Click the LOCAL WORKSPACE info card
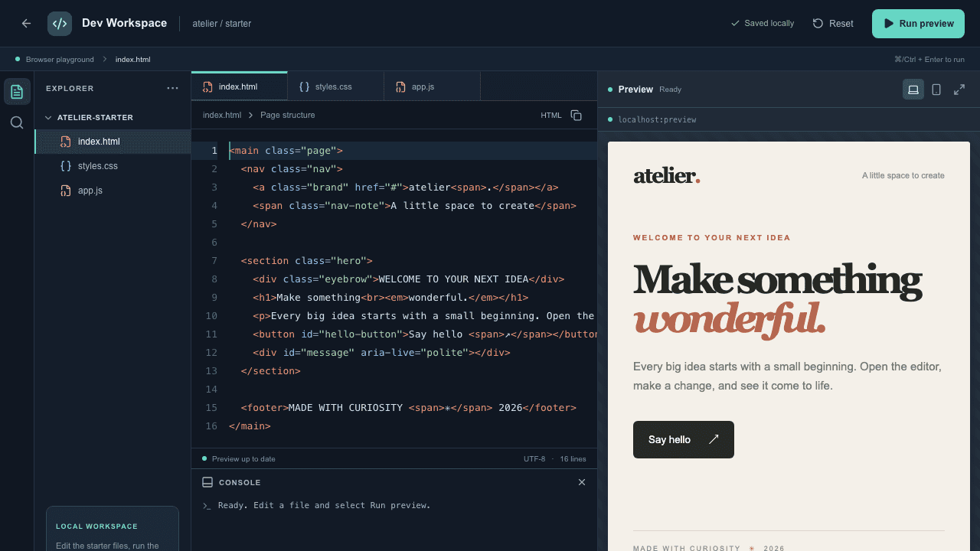The image size is (980, 551). point(113,528)
